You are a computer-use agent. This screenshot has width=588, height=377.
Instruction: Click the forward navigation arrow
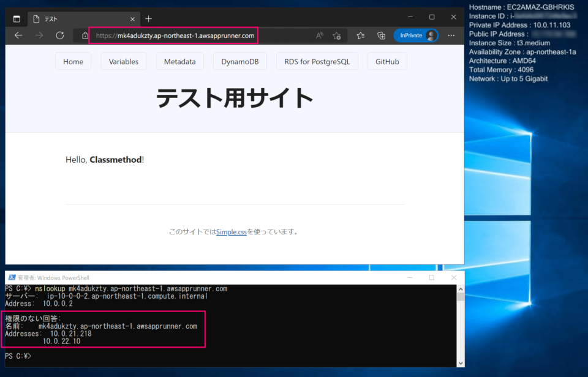(39, 35)
